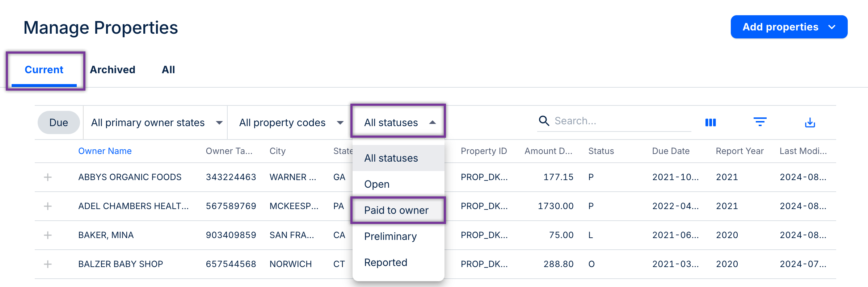This screenshot has height=287, width=868.
Task: Switch to the Archived tab
Action: tap(113, 70)
